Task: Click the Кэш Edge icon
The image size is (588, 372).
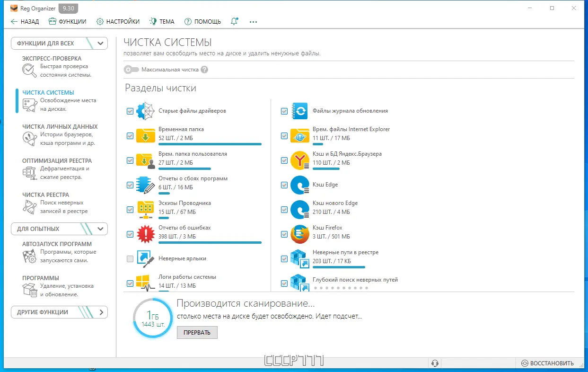Action: (x=299, y=185)
